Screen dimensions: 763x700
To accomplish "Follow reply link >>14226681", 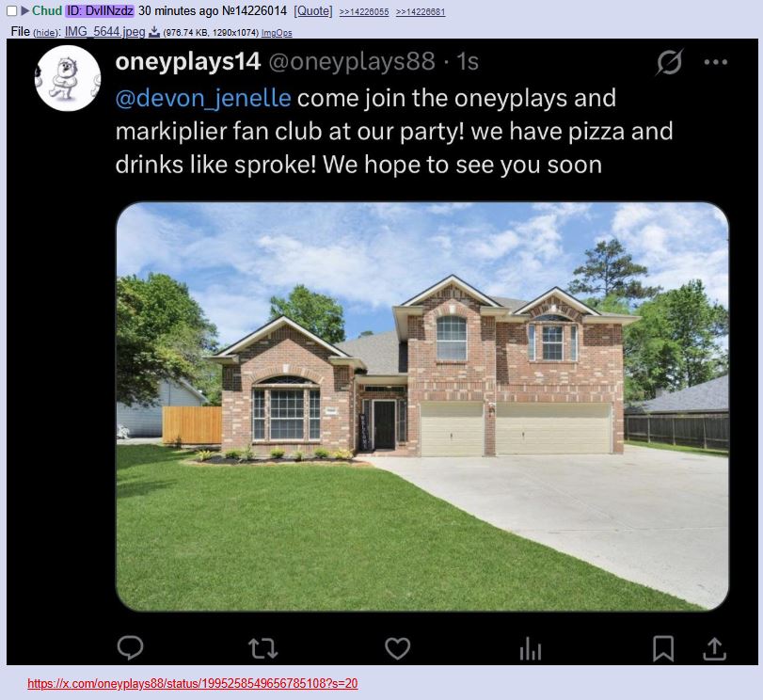I will [421, 11].
